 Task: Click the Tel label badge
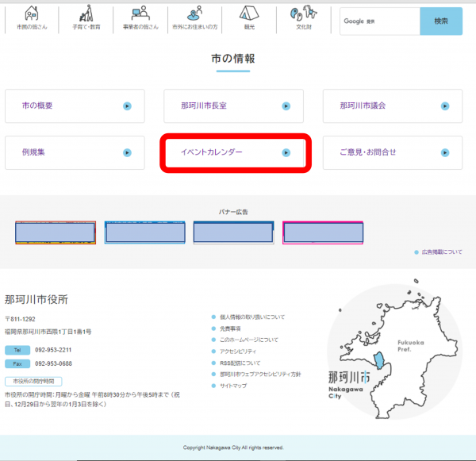(17, 350)
